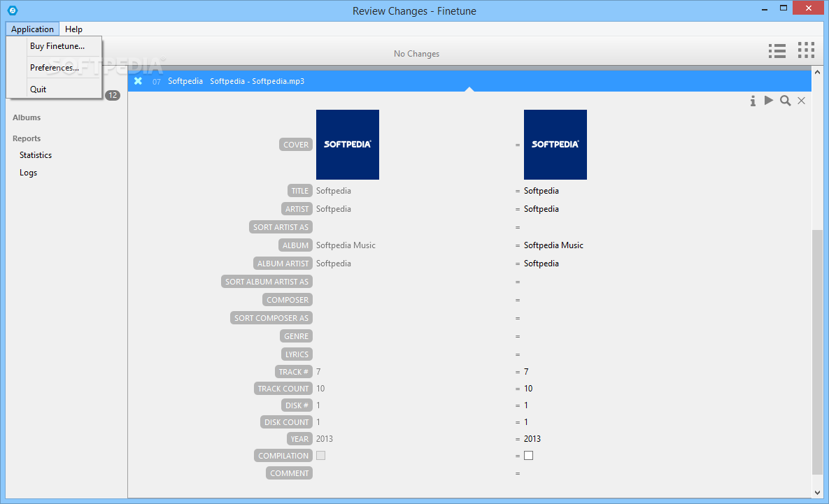Switch to list view layout

(x=777, y=51)
